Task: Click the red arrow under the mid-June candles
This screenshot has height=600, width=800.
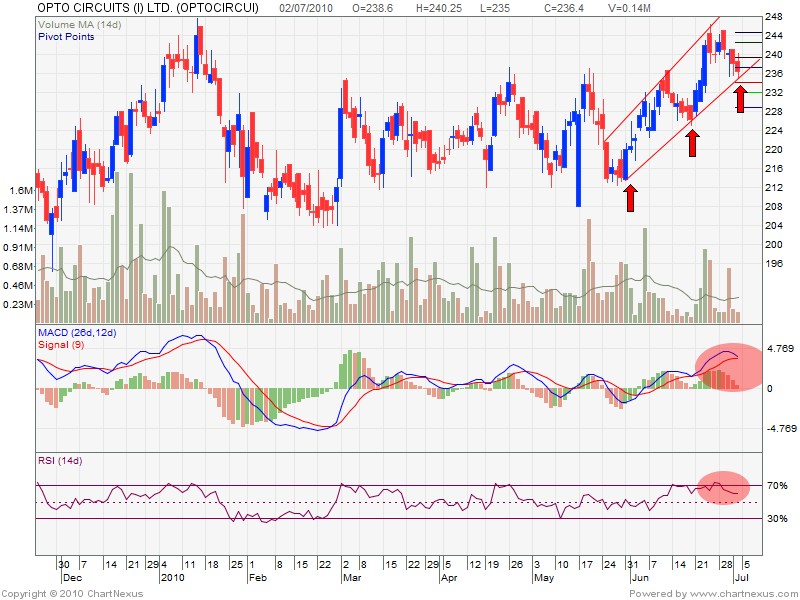Action: pyautogui.click(x=691, y=142)
